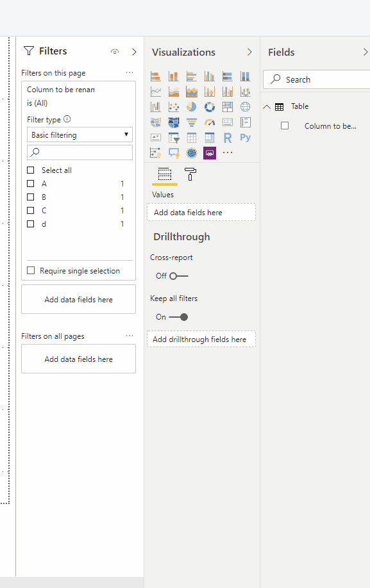Create a Matrix visual
This screenshot has height=588, width=370.
point(210,138)
